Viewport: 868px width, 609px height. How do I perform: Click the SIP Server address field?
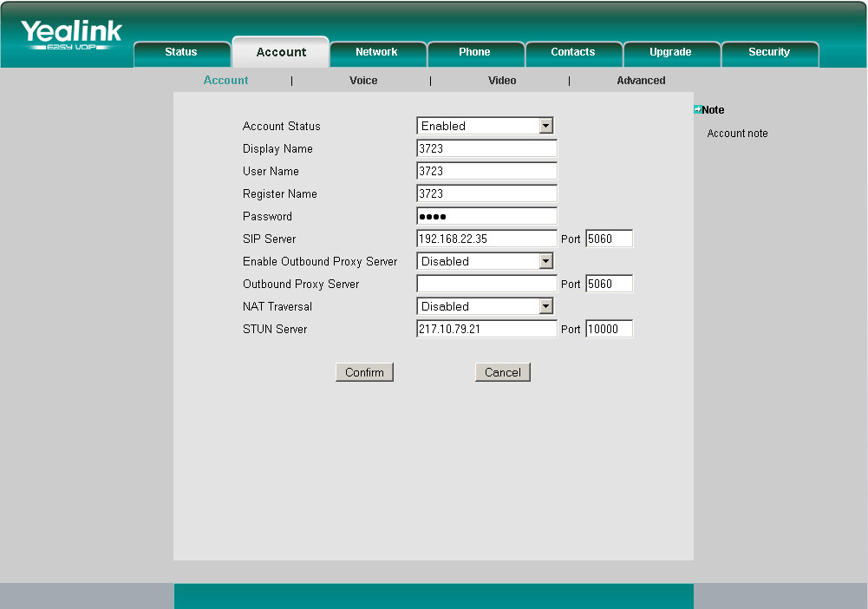pos(486,239)
